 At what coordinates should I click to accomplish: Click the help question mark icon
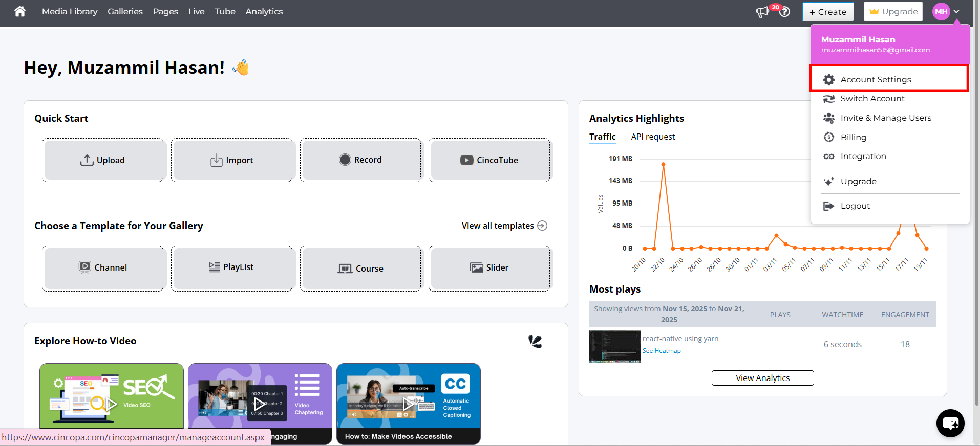[x=784, y=12]
